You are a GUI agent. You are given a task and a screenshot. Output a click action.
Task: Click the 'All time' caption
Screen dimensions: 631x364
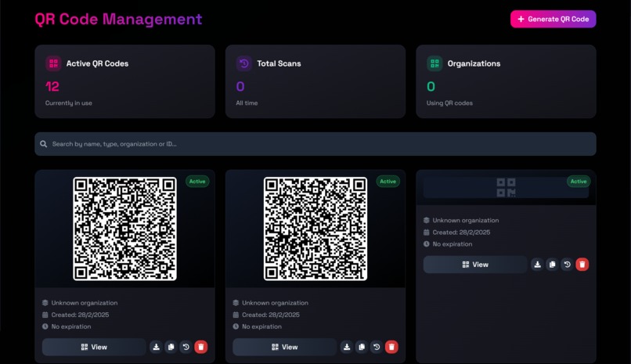[x=247, y=103]
